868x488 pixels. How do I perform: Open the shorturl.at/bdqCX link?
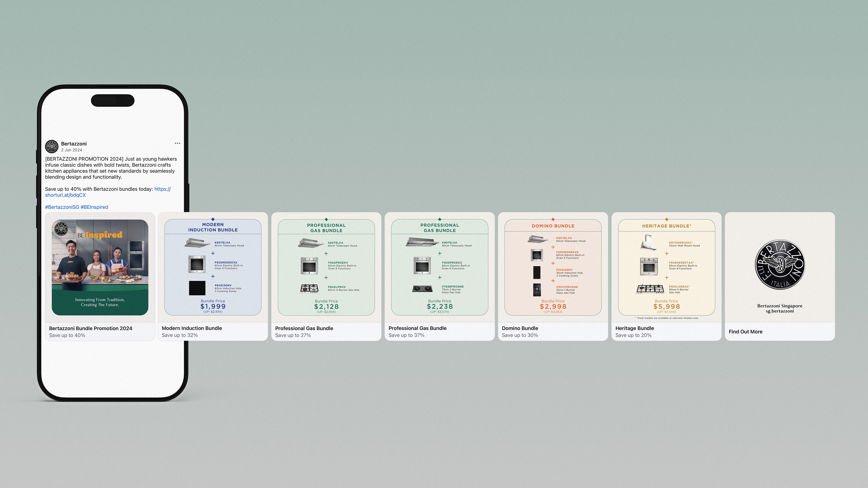click(108, 192)
